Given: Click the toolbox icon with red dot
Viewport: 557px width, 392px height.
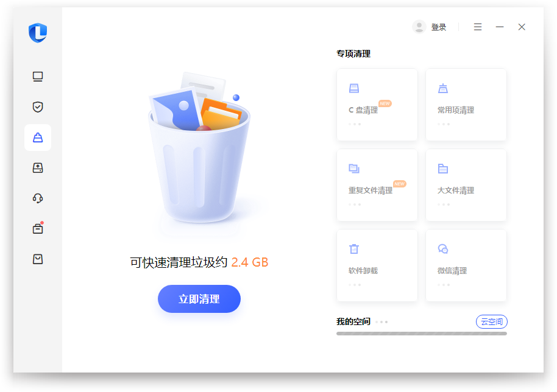Looking at the screenshot, I should (38, 228).
